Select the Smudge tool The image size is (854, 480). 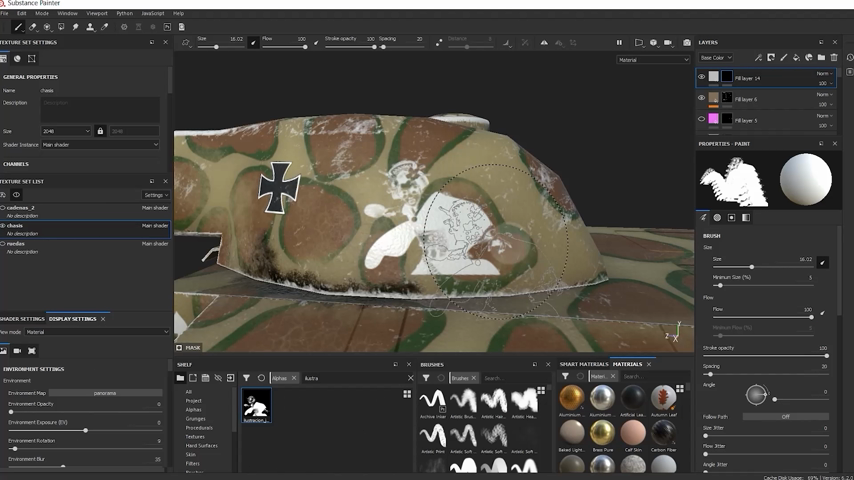(x=75, y=27)
